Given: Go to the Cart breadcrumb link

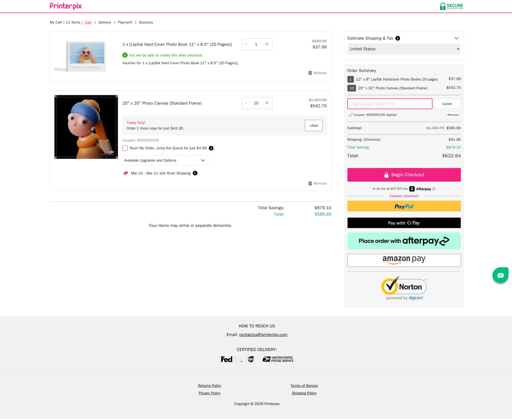Looking at the screenshot, I should tap(88, 22).
